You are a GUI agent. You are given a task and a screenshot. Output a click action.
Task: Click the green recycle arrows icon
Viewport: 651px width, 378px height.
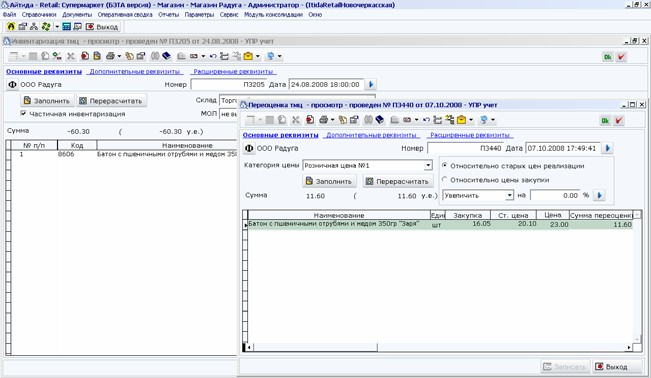[46, 27]
